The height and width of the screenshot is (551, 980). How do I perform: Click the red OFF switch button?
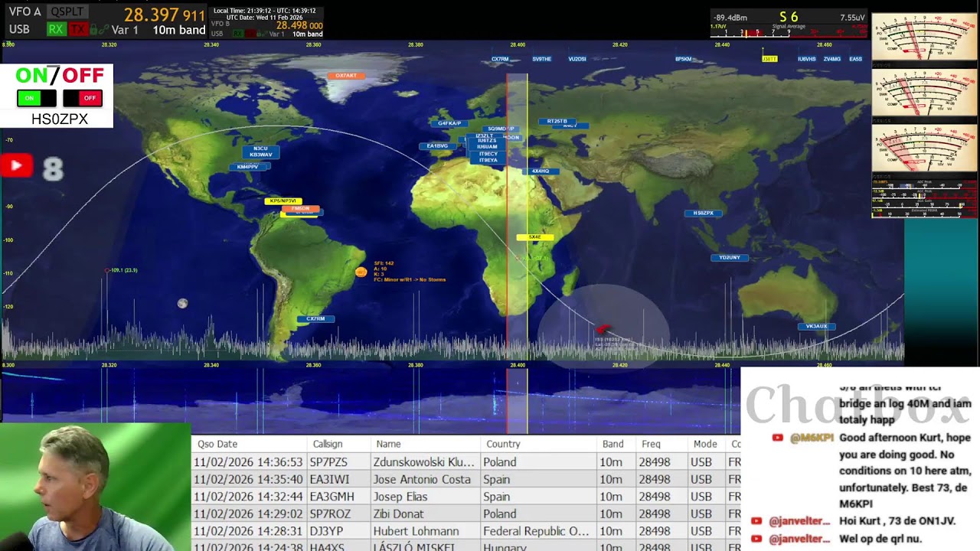click(83, 98)
